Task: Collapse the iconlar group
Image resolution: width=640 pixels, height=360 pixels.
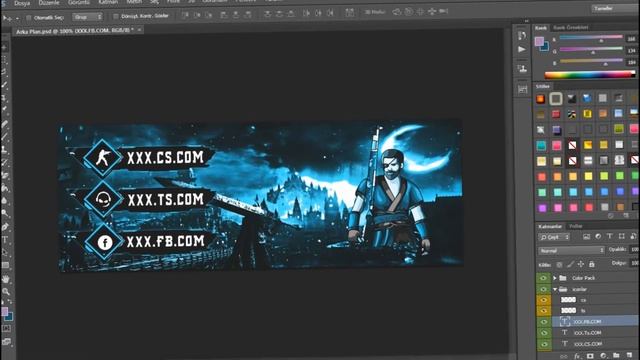Action: pyautogui.click(x=555, y=289)
